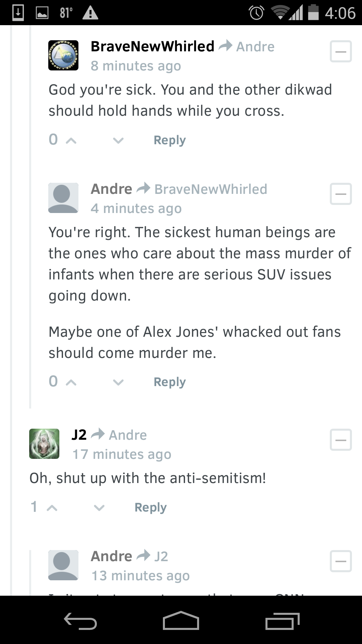Viewport: 362px width, 644px height.
Task: Collapse J2's comment thread
Action: coord(341,439)
